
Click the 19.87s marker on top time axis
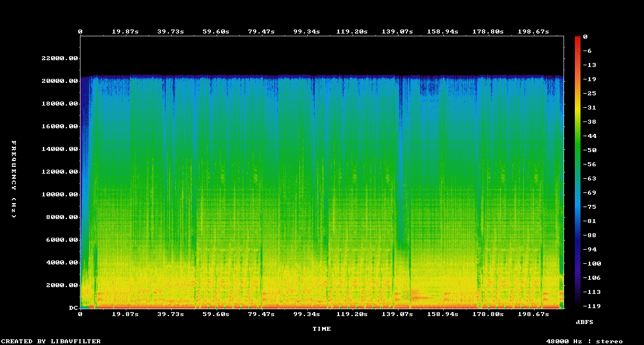pyautogui.click(x=126, y=32)
